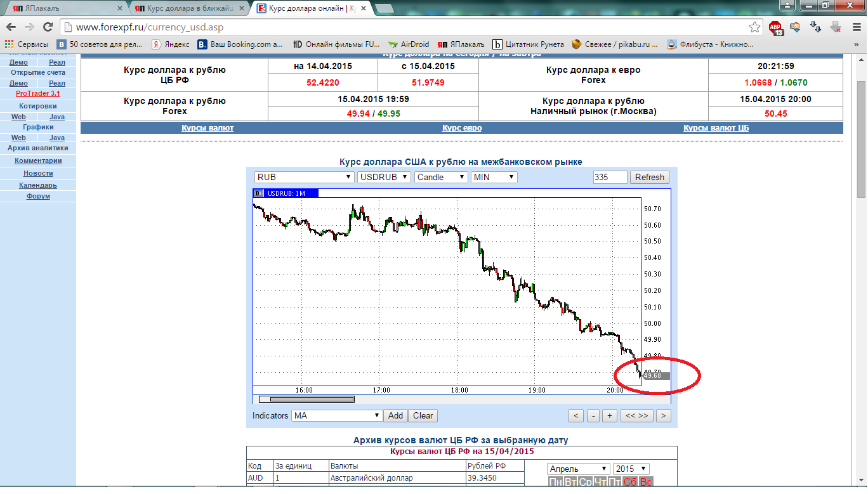Open the Календарь sidebar link

tap(38, 185)
